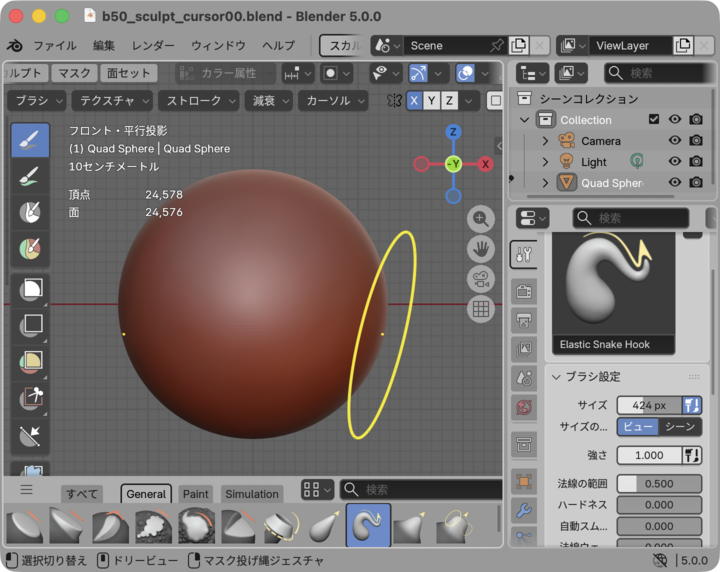The image size is (720, 572).
Task: Open the ブラシ dropdown
Action: 37,101
